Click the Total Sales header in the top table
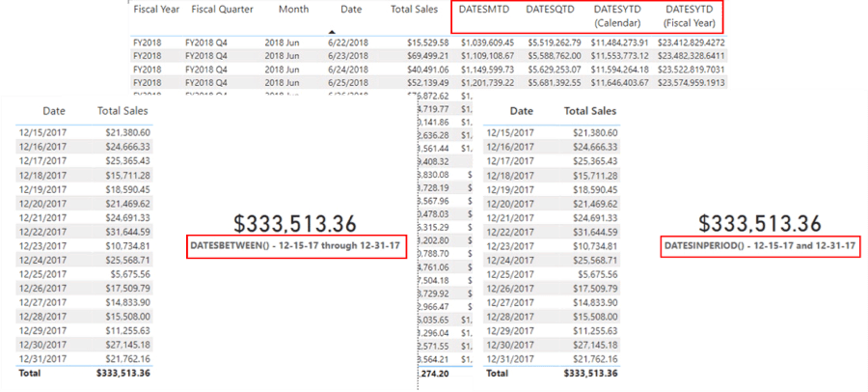 click(x=414, y=10)
